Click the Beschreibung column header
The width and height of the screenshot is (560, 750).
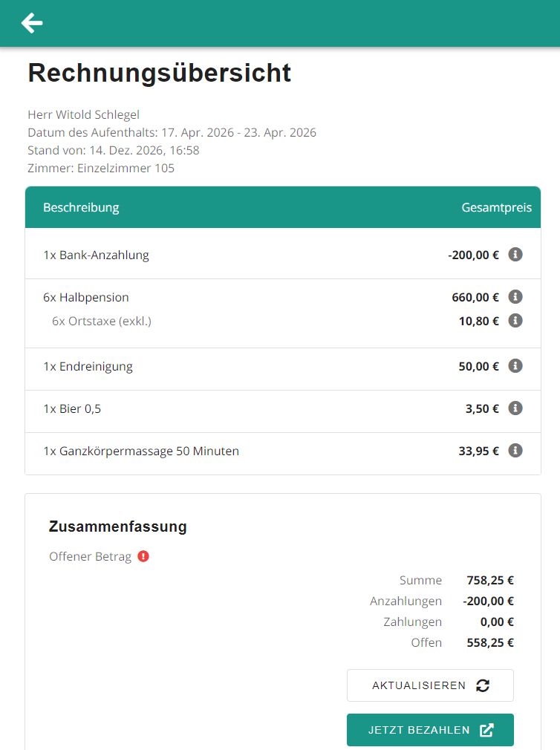pyautogui.click(x=82, y=207)
